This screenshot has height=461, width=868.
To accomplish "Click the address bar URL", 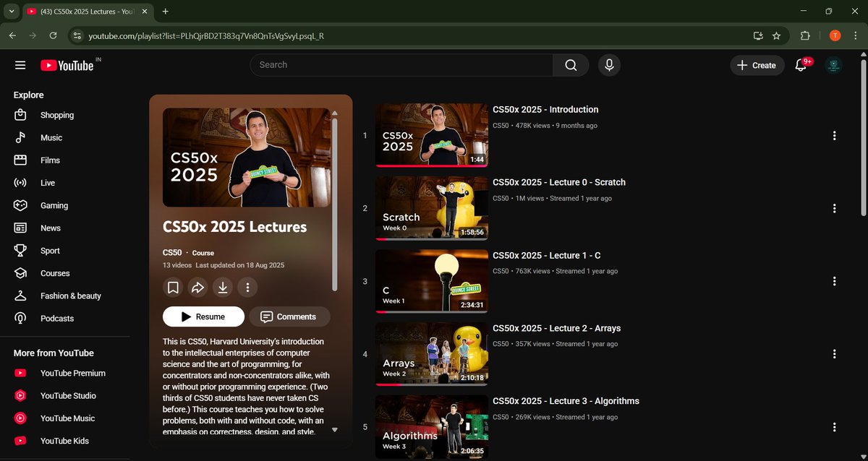I will click(x=206, y=35).
